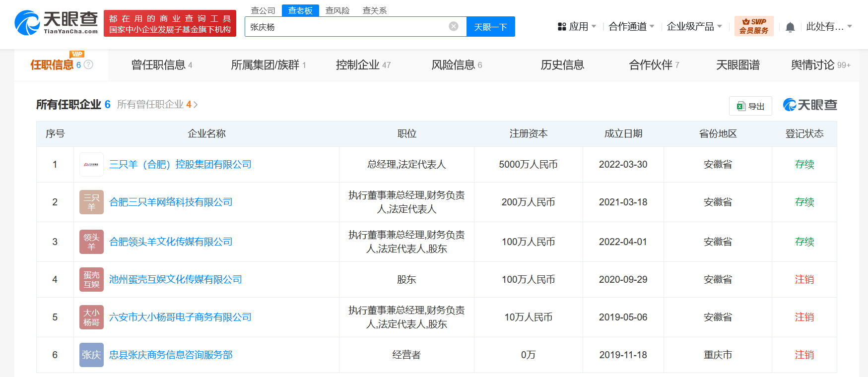This screenshot has width=868, height=377.
Task: Click 注销 status in the 蛋壳互娱 row
Action: [x=804, y=279]
